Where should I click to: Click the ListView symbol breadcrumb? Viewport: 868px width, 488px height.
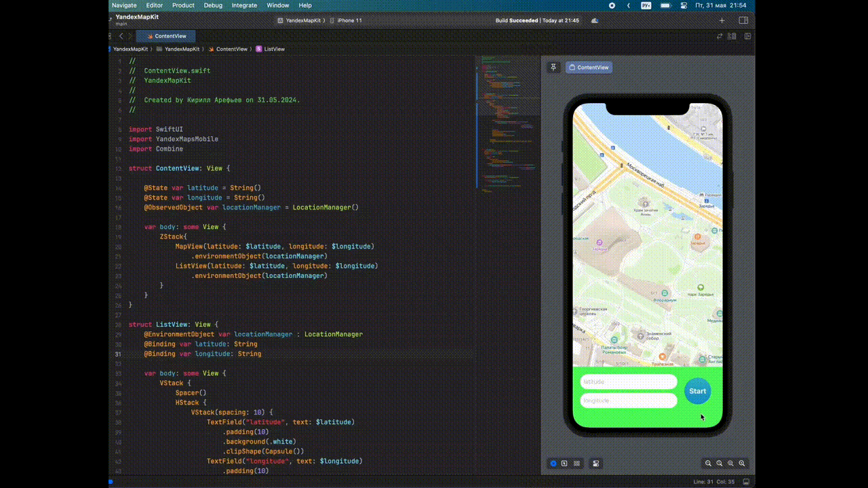(x=271, y=49)
